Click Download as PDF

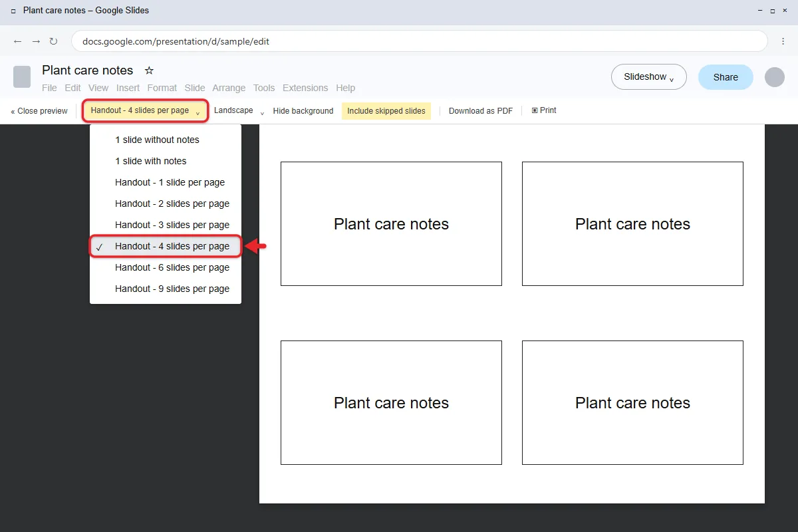coord(481,111)
